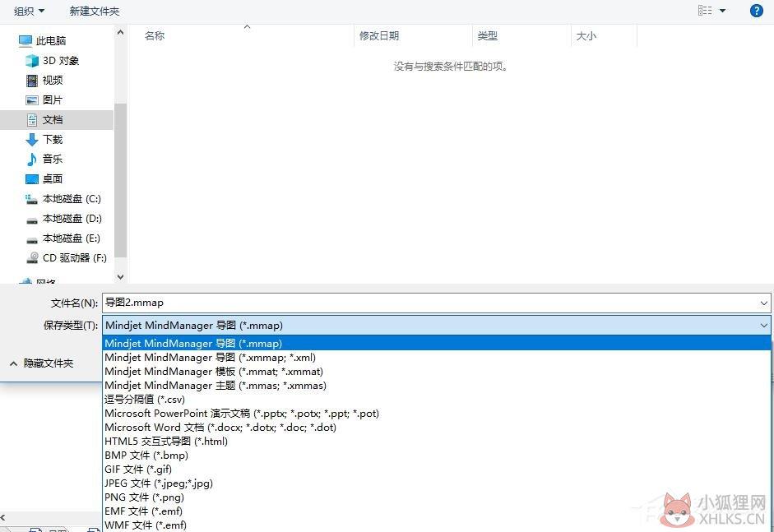The width and height of the screenshot is (774, 532).
Task: Expand the 文件名 dropdown arrow
Action: 763,303
